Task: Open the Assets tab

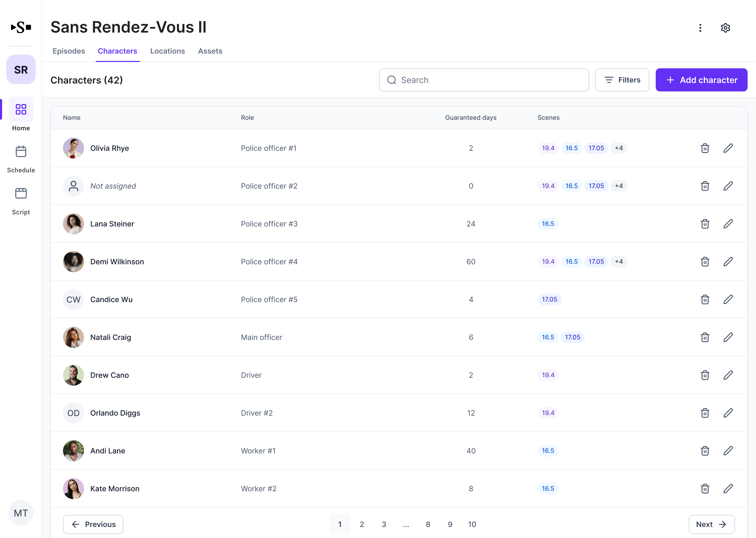Action: click(x=210, y=51)
